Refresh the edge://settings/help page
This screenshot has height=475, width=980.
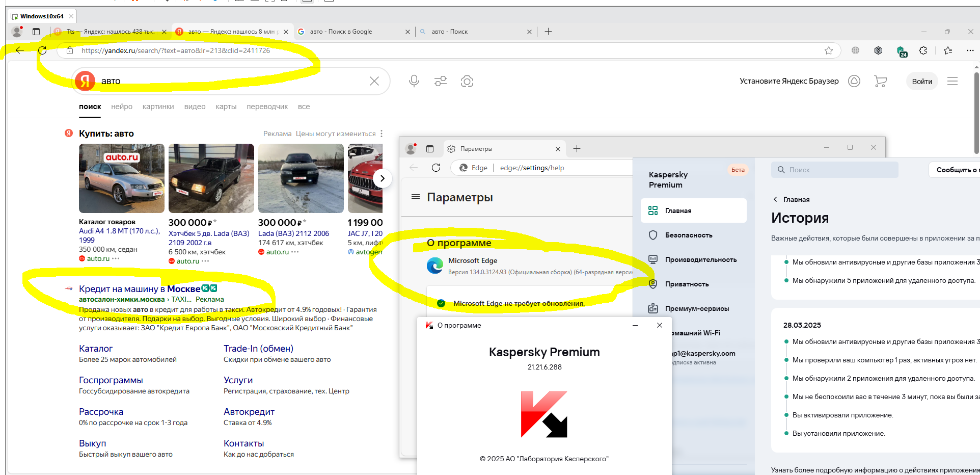436,168
